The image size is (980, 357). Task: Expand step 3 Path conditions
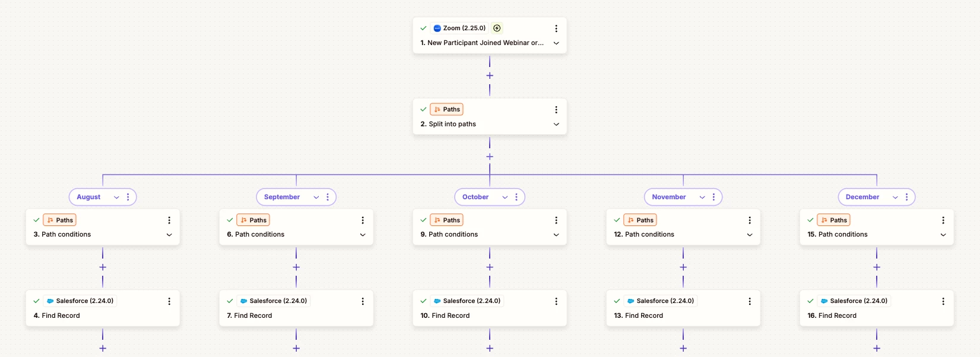169,235
